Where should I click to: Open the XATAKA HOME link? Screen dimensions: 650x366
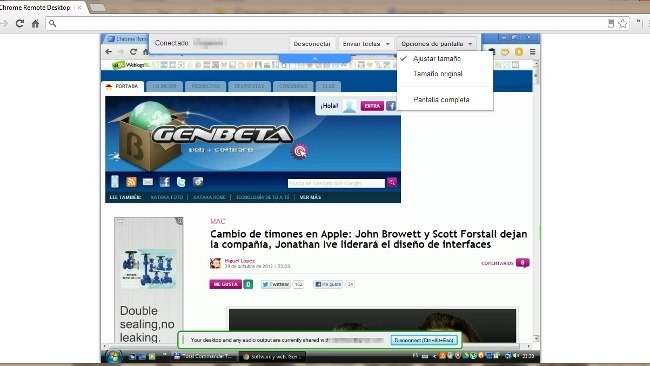pos(209,197)
